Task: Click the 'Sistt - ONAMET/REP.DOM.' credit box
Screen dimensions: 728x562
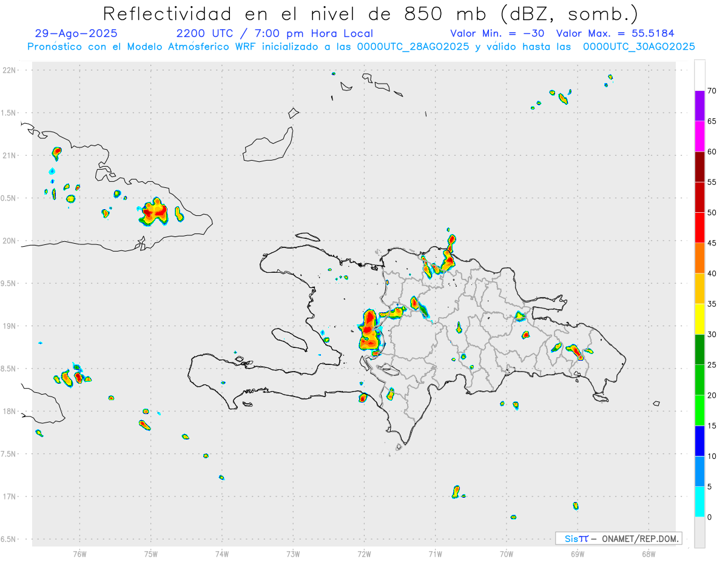Action: coord(618,538)
